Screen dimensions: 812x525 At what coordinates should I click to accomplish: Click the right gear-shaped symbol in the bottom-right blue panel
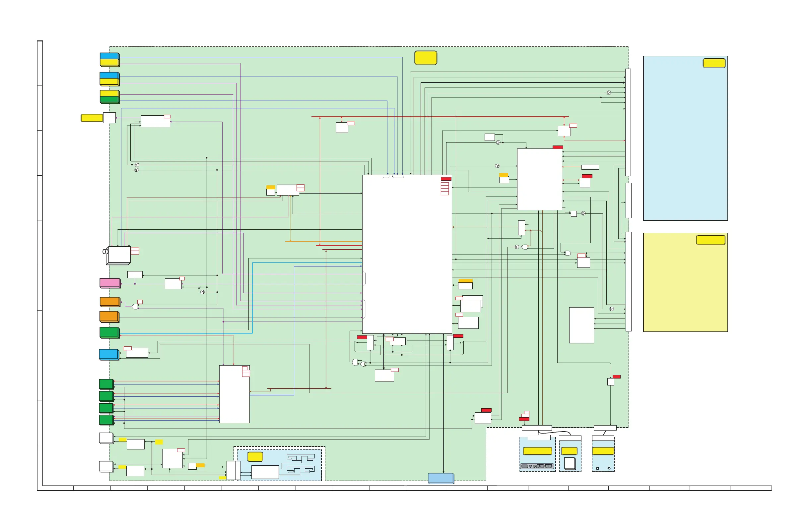pyautogui.click(x=609, y=468)
